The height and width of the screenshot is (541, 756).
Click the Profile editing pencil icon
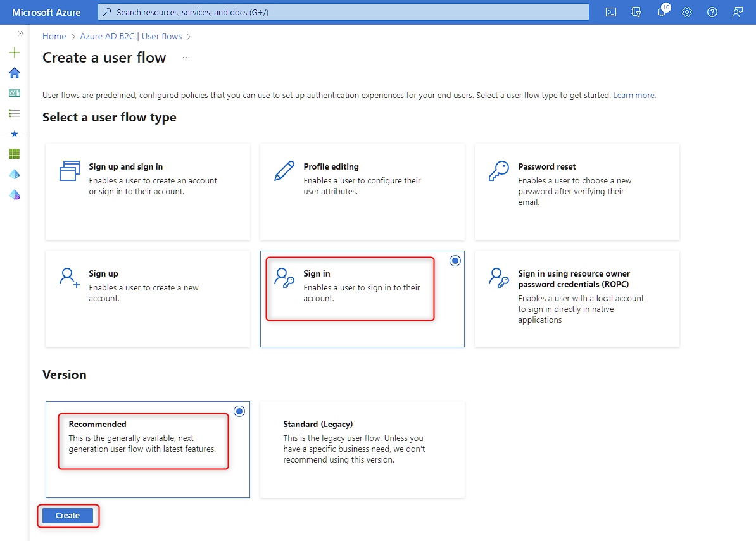[x=284, y=171]
